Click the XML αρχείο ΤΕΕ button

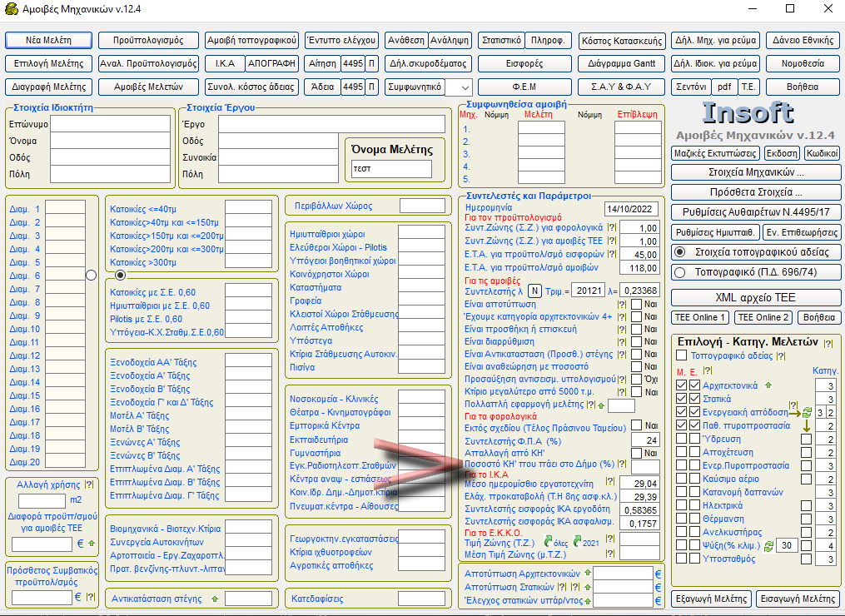click(x=755, y=297)
